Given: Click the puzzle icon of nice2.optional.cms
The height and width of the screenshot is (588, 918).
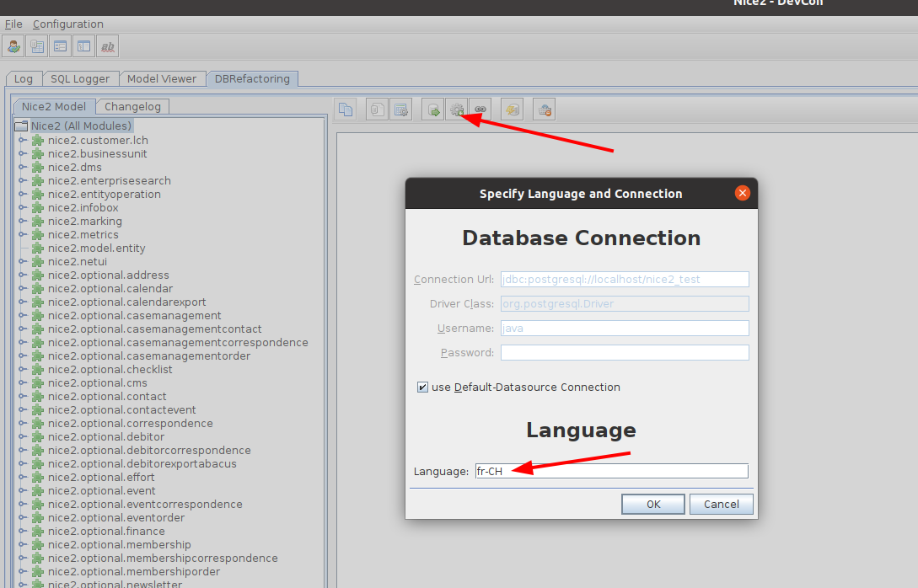Looking at the screenshot, I should point(38,382).
